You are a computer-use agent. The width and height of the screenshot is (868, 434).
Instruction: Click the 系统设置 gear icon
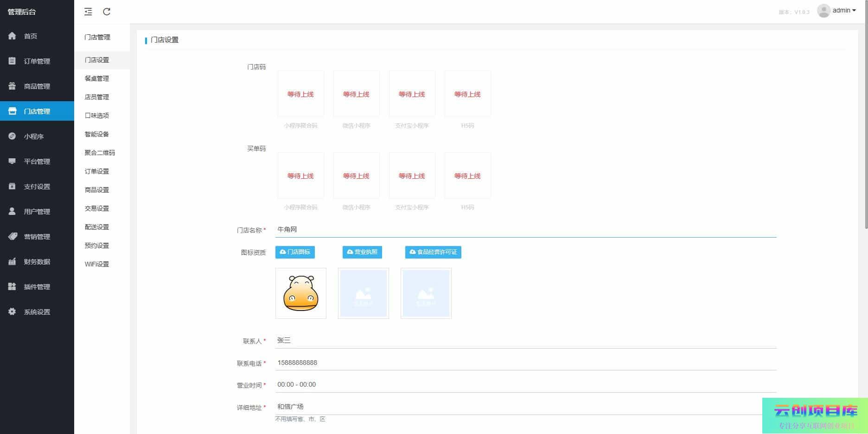[x=12, y=312]
